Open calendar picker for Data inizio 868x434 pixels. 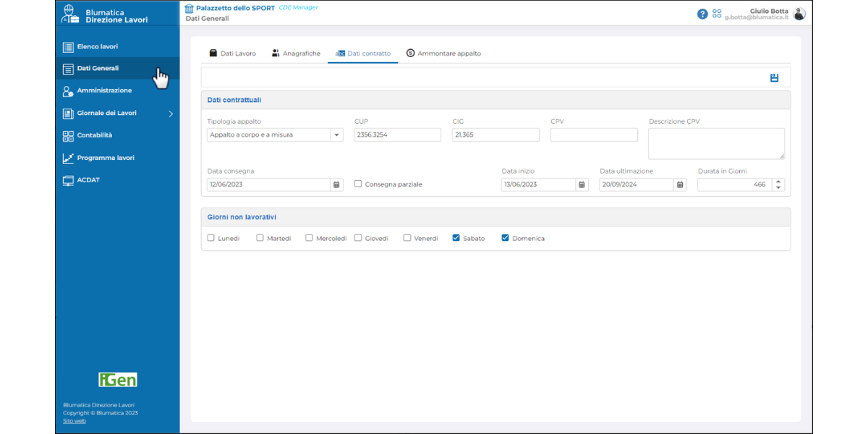click(x=582, y=185)
